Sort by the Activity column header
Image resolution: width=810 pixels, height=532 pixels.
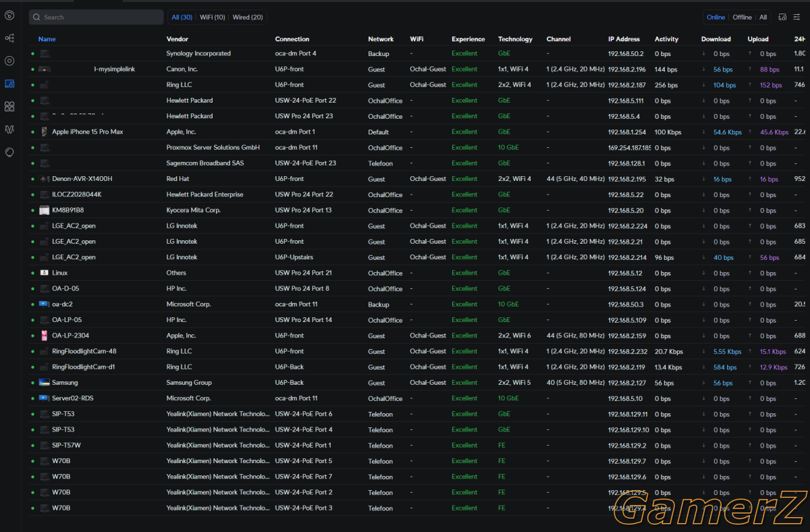coord(666,39)
